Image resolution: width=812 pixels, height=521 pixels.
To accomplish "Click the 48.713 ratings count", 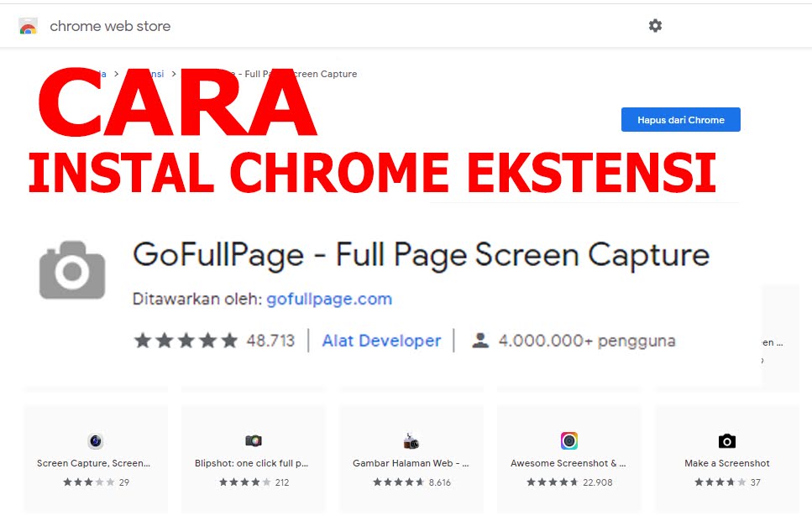I will coord(270,341).
